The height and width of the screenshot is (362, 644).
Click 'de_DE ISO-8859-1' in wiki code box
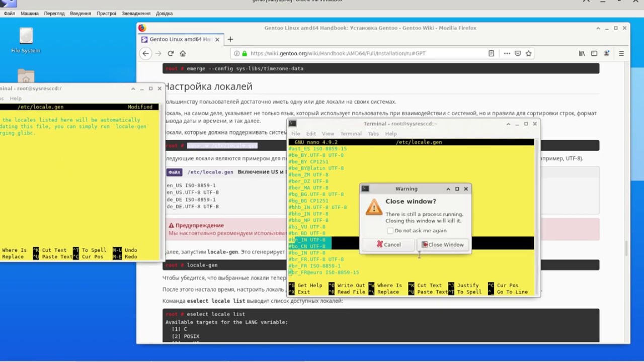pos(191,200)
